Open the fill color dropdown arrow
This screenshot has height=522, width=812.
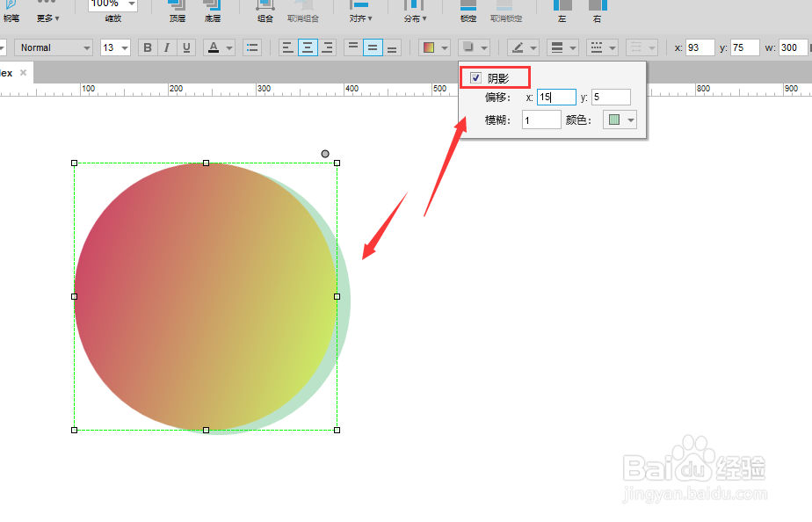(445, 48)
